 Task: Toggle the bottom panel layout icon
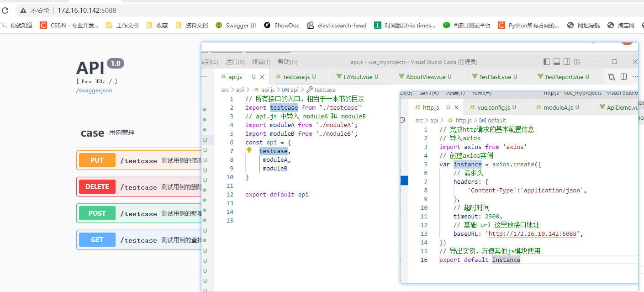click(557, 62)
